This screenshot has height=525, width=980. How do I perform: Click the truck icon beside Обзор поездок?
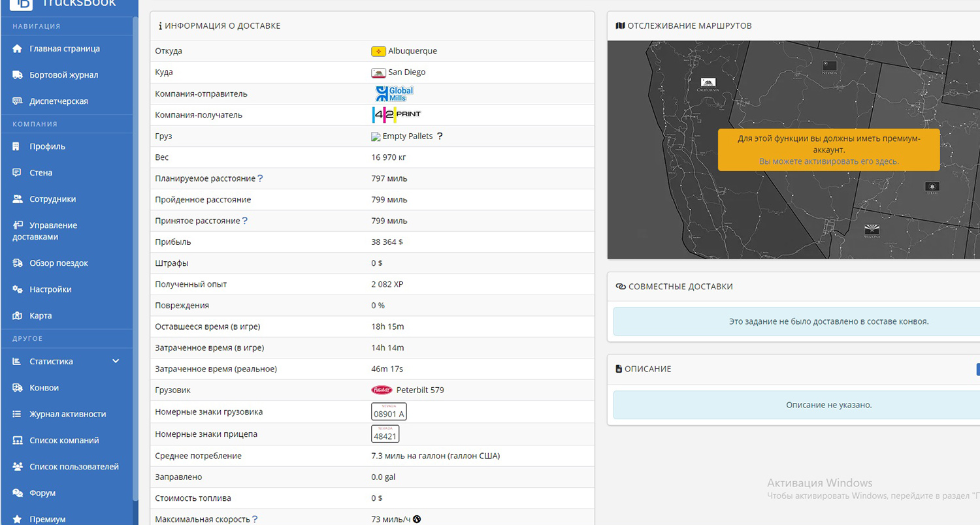[18, 263]
